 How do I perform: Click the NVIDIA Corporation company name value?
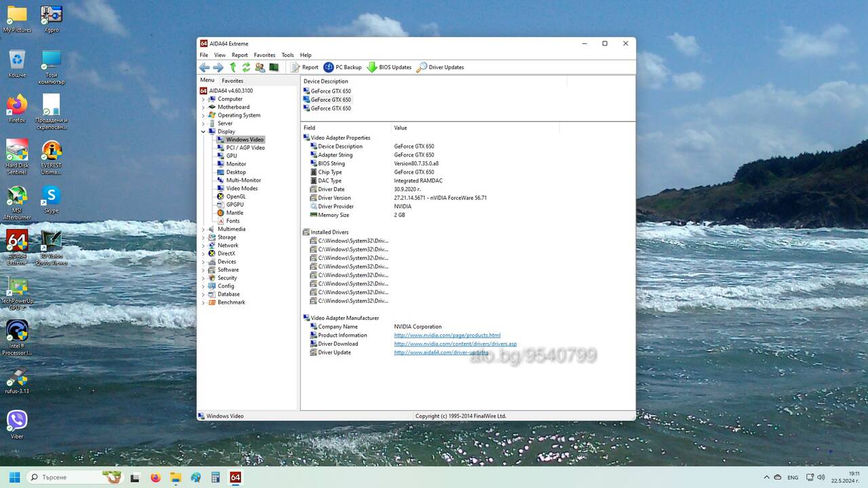pyautogui.click(x=418, y=327)
